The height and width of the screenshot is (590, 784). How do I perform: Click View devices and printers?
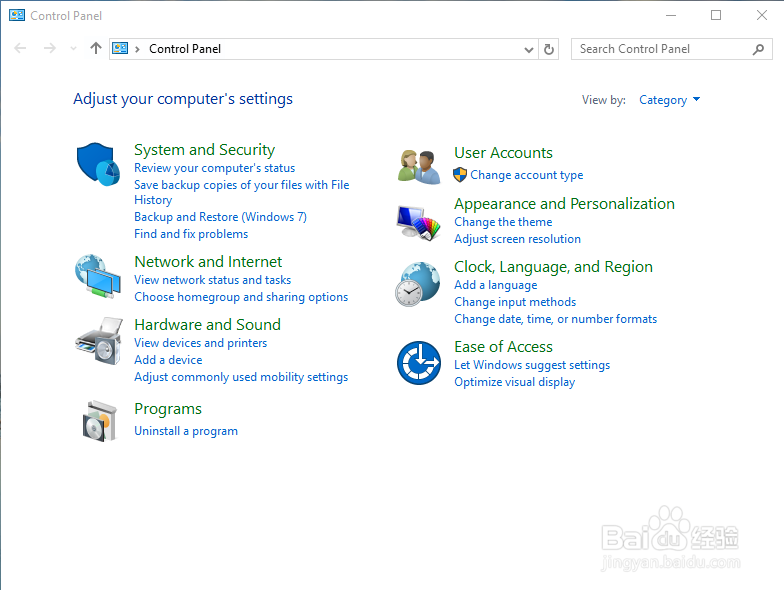point(200,343)
